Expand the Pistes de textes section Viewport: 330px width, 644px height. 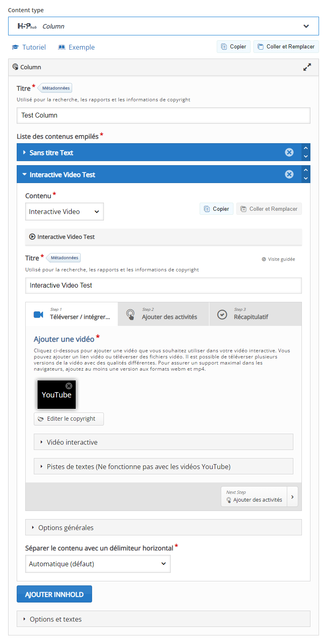point(163,467)
